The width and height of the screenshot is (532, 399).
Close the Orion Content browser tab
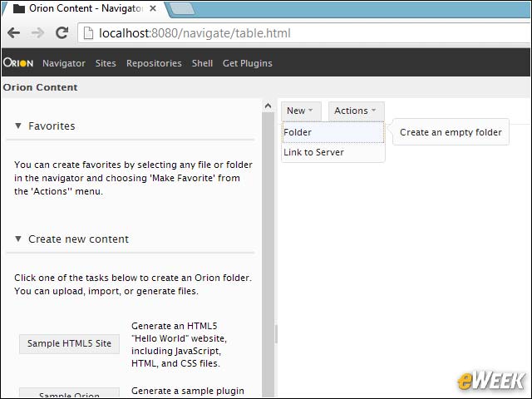coord(153,8)
